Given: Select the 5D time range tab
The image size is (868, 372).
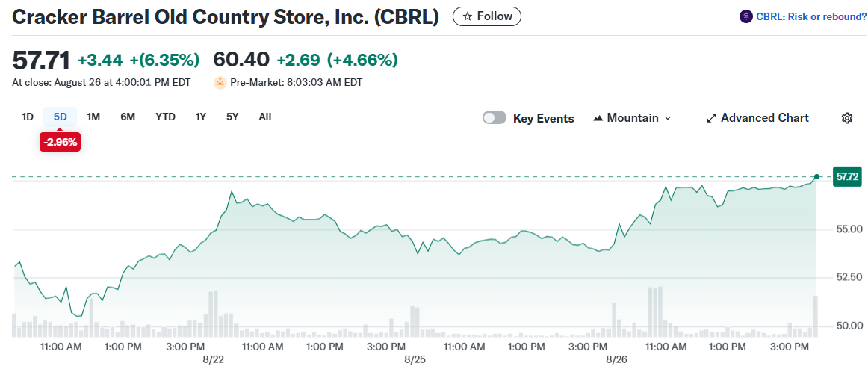Looking at the screenshot, I should pos(61,117).
